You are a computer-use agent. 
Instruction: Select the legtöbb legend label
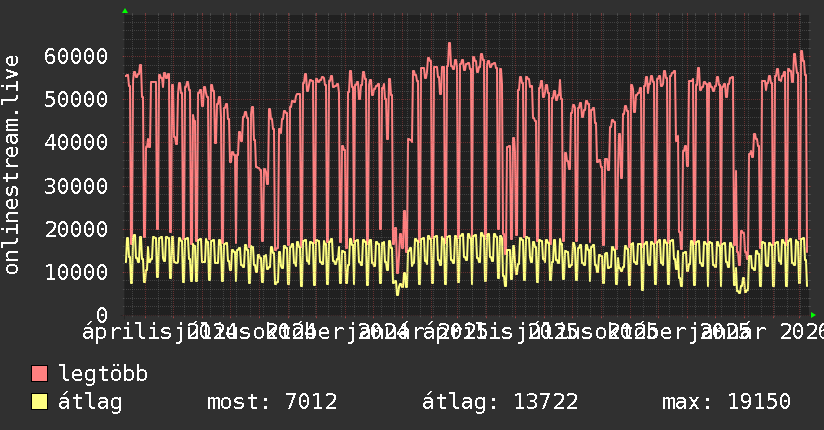103,374
